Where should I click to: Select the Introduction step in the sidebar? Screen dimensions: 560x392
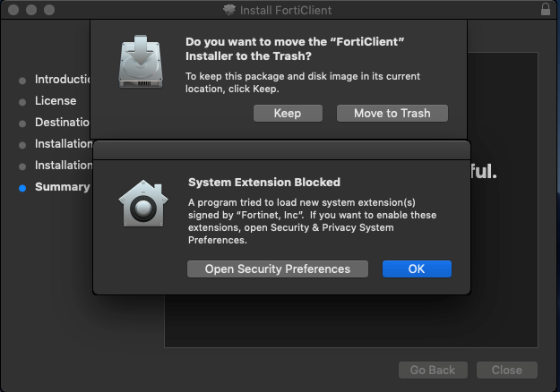coord(64,80)
